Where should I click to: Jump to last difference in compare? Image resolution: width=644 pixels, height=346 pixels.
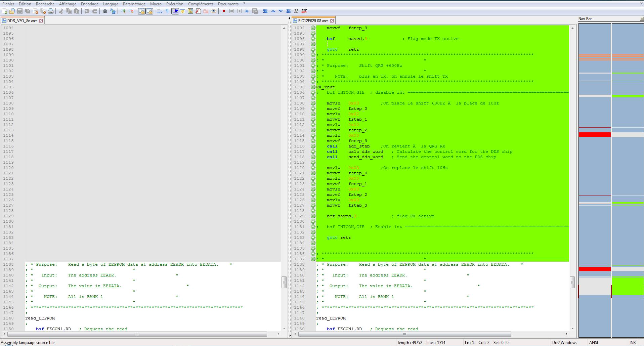coord(289,11)
